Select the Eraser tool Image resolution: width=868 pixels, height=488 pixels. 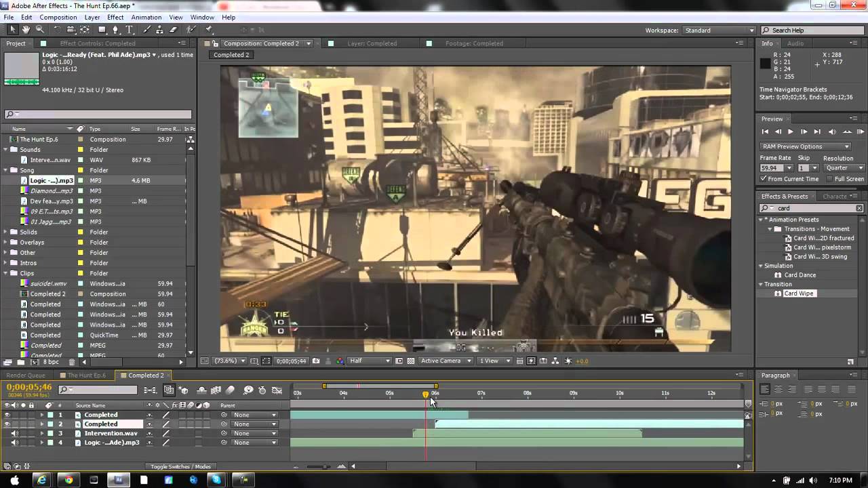click(174, 30)
